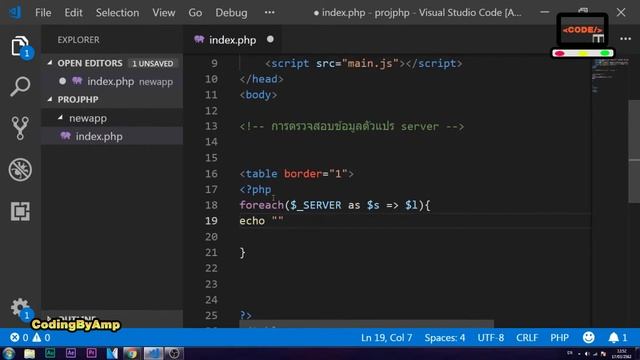Change encoding via UTF-8
The image size is (640, 360).
click(x=491, y=338)
